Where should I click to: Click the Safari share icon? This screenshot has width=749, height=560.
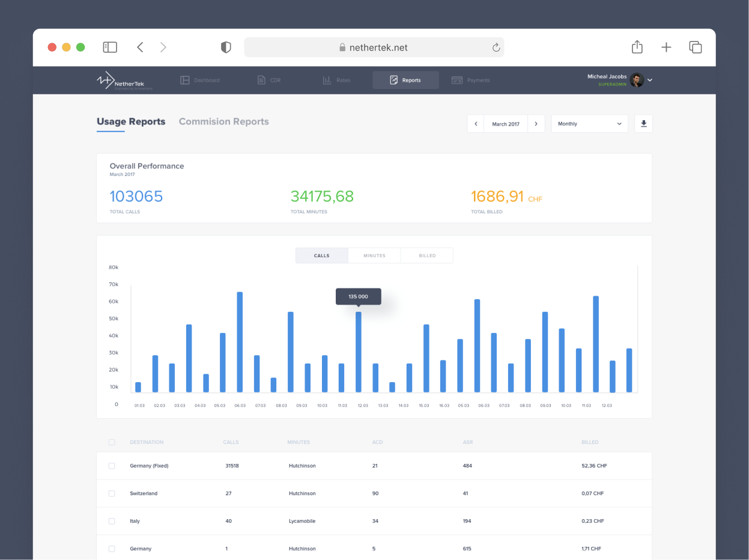pos(637,47)
